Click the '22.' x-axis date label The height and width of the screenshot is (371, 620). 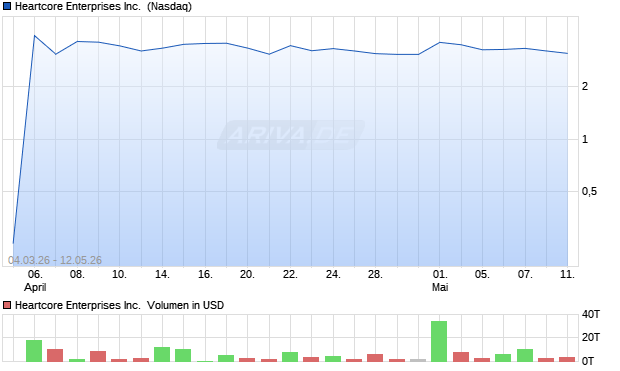[290, 274]
